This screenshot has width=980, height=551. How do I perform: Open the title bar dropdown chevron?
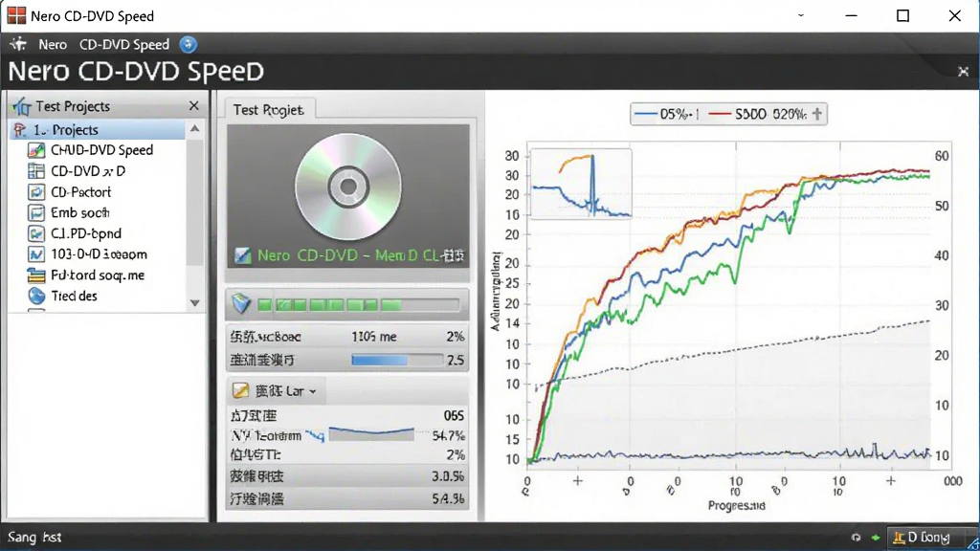point(801,15)
